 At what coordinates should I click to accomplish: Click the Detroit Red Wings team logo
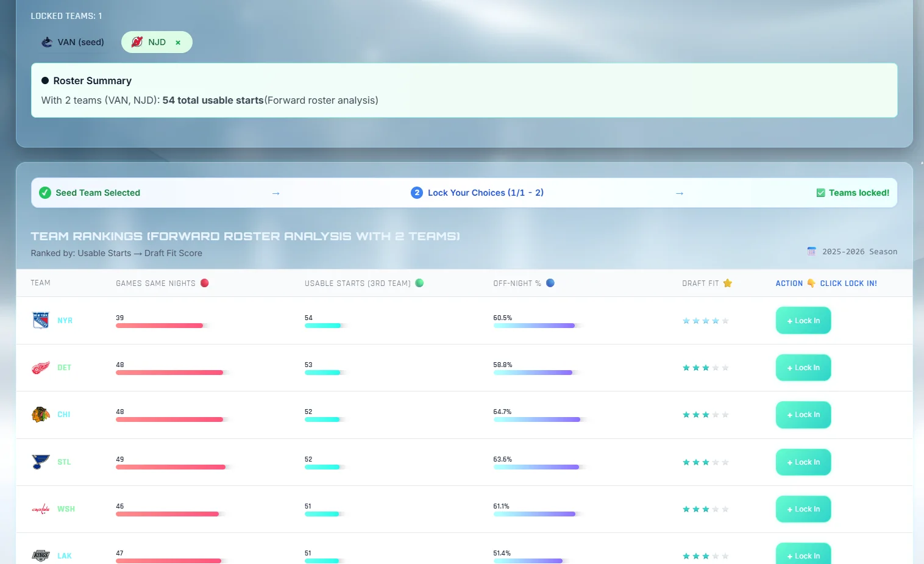[41, 368]
